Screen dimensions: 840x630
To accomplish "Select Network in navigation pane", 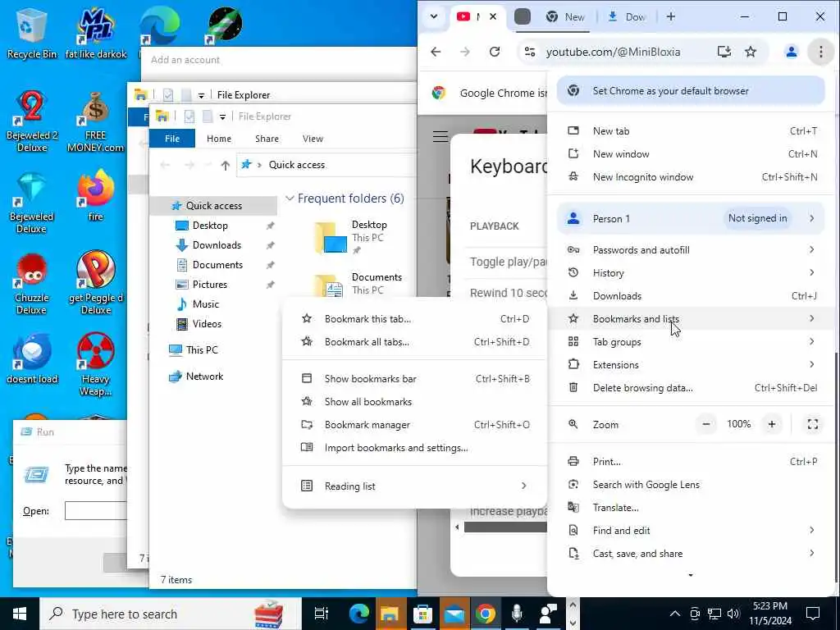I will 204,377.
